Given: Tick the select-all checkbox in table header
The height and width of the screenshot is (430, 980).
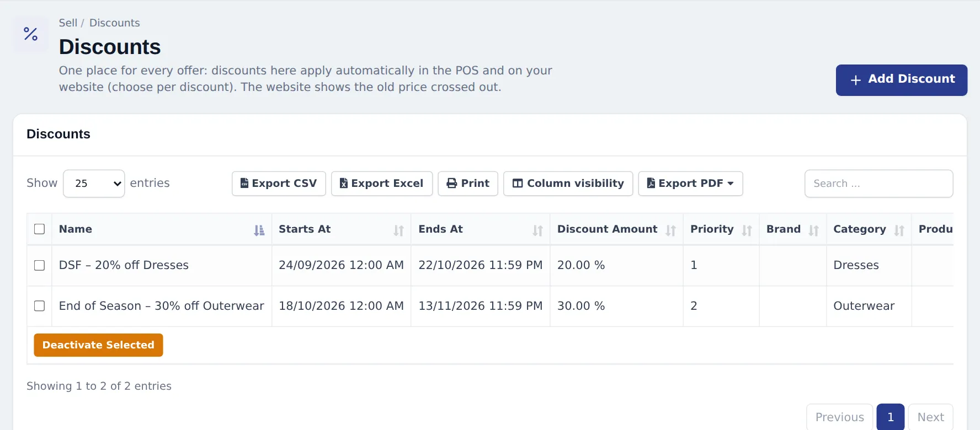Looking at the screenshot, I should click(39, 229).
